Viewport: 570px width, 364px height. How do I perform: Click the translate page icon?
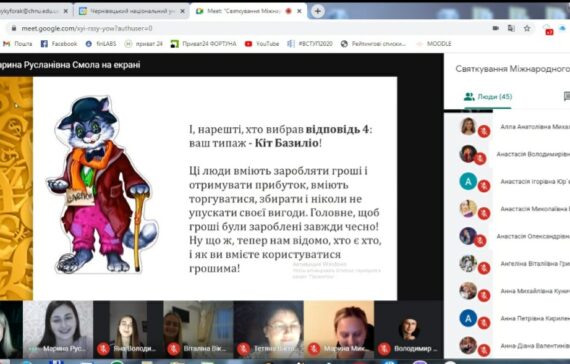coord(511,28)
